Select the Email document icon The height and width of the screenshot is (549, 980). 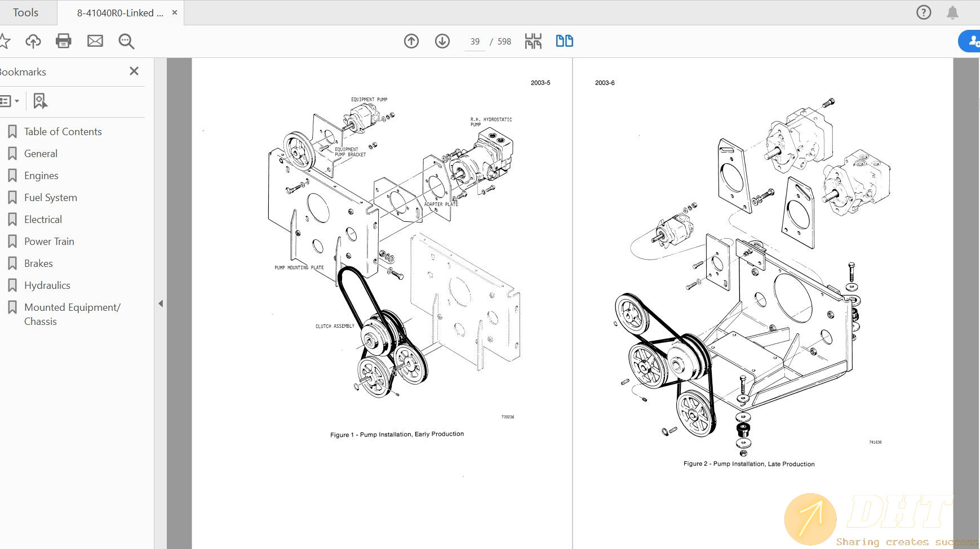click(95, 41)
